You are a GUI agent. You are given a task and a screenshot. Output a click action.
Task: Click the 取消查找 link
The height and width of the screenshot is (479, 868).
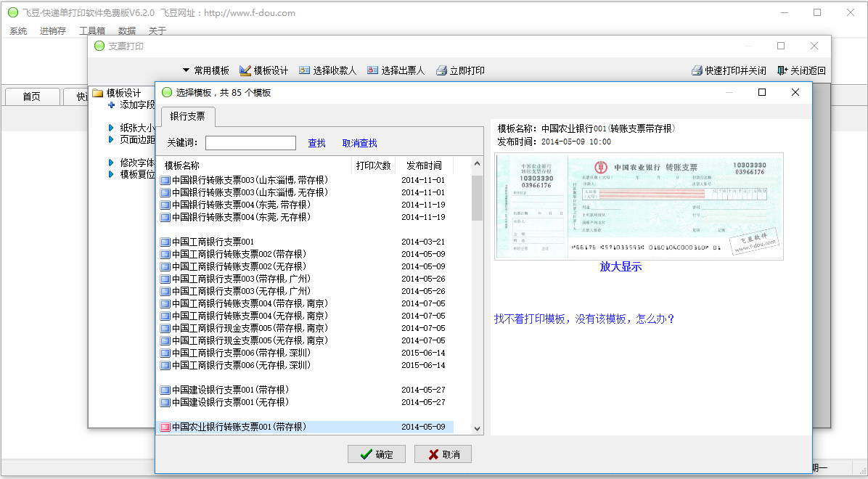pos(360,143)
